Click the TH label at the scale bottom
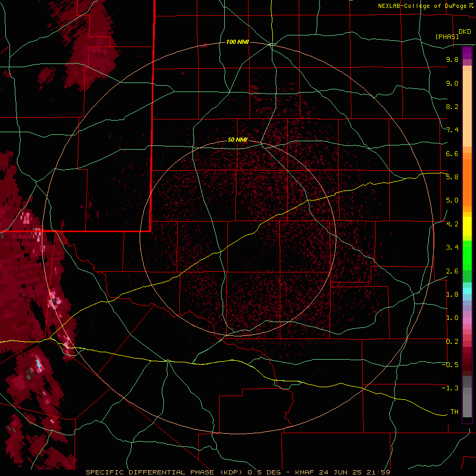This screenshot has width=476, height=476. pos(454,412)
